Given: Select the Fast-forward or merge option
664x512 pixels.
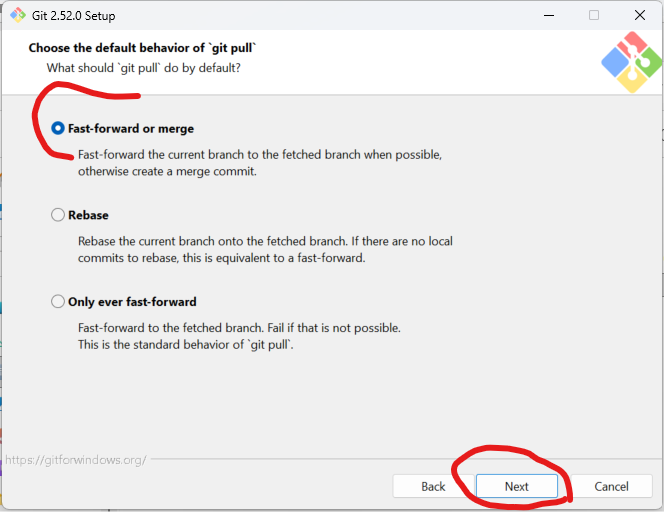Looking at the screenshot, I should 122,128.
